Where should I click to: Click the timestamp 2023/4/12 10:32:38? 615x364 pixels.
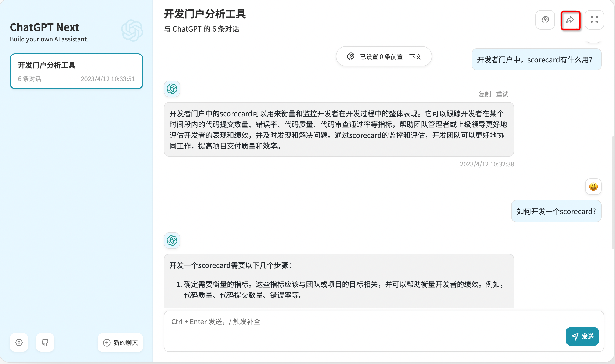(486, 164)
